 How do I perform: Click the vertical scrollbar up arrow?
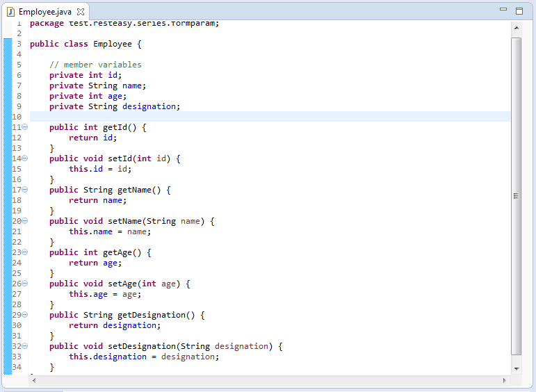pos(517,28)
